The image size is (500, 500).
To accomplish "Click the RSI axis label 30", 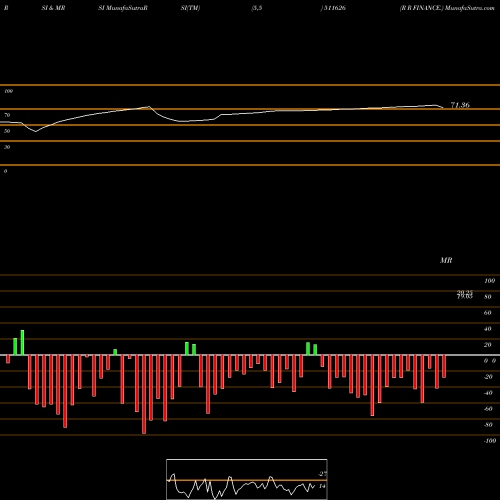I will pos(7,147).
